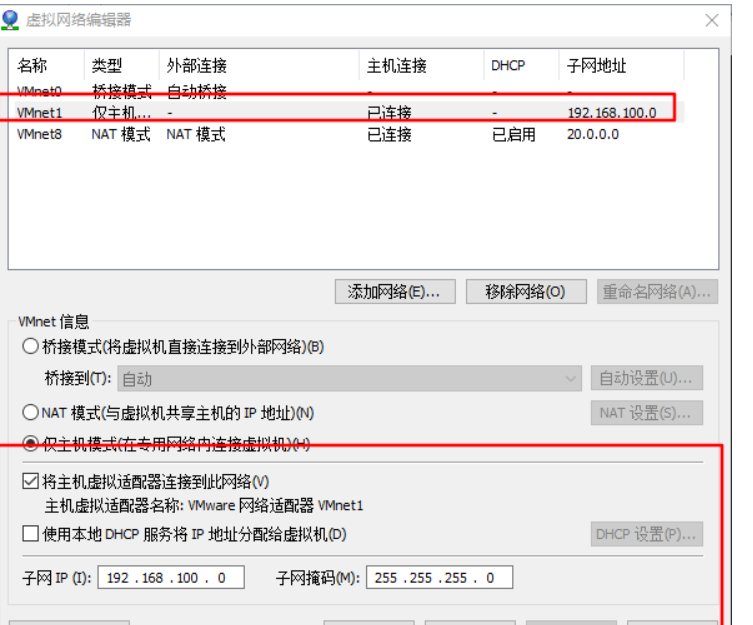Click the 移除网络(O) button
The height and width of the screenshot is (625, 753).
[x=526, y=292]
